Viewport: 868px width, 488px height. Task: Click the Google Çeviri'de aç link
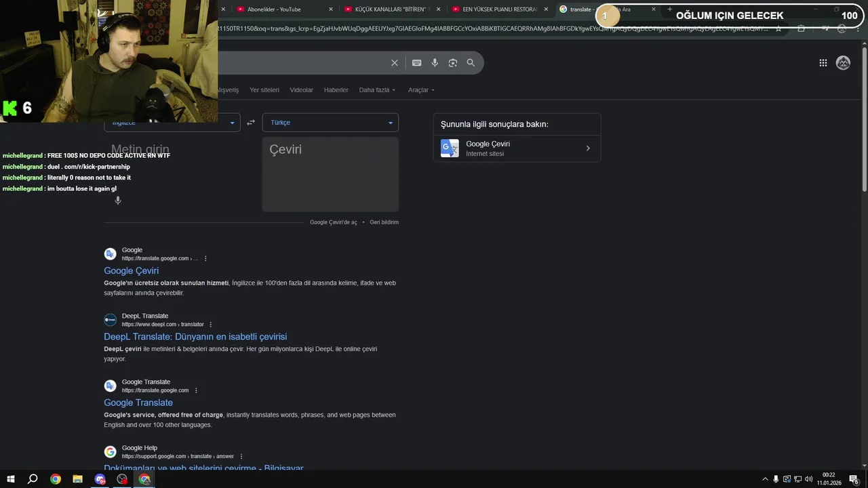[x=333, y=222]
